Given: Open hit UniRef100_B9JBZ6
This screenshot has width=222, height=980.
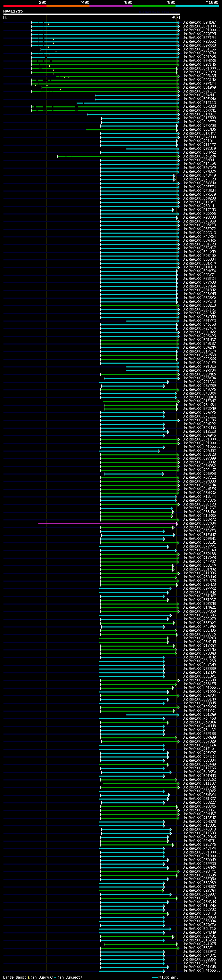Looking at the screenshot, I should [199, 581].
